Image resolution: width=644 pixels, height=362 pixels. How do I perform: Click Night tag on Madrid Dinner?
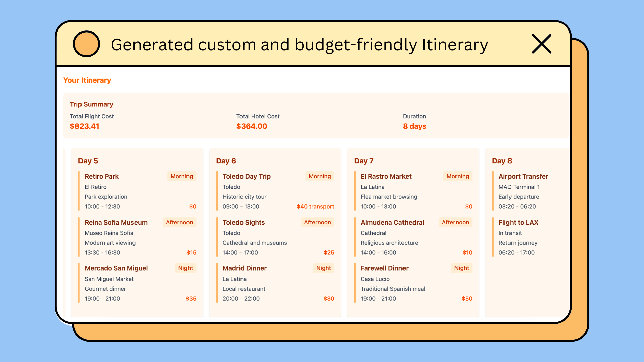coord(323,268)
